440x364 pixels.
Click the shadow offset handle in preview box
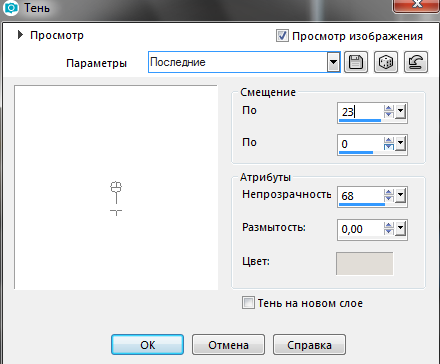click(x=116, y=187)
